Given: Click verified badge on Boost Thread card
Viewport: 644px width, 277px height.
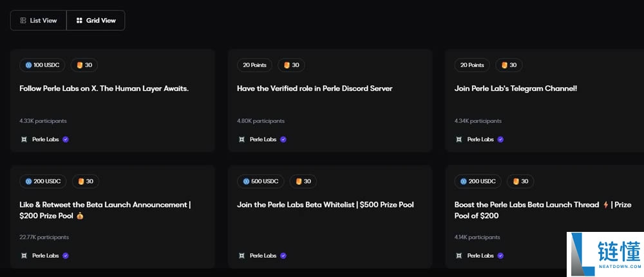Looking at the screenshot, I should (x=500, y=256).
